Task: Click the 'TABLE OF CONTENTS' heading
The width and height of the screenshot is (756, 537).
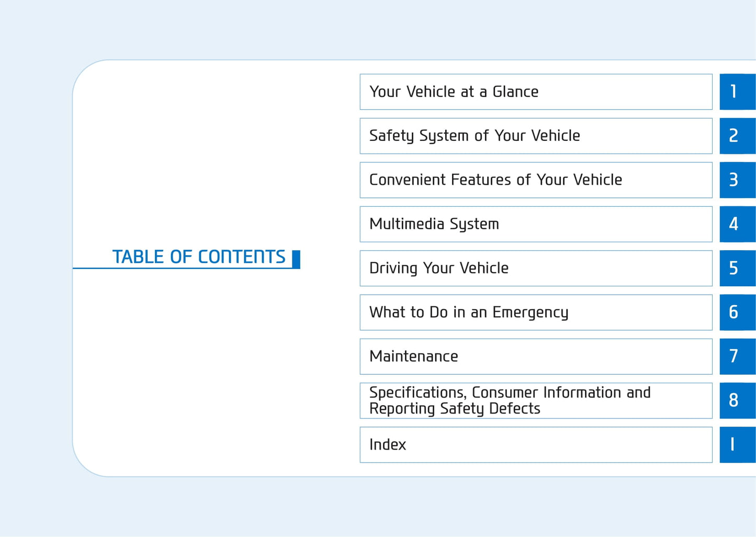Action: point(199,256)
